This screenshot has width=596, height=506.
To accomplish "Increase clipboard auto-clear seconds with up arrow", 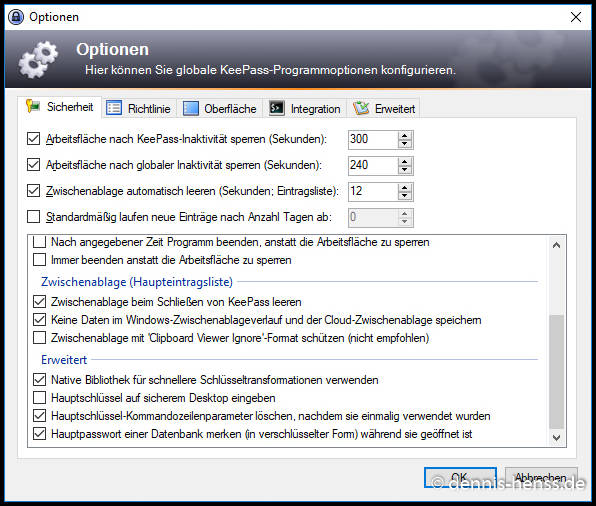I will (404, 187).
